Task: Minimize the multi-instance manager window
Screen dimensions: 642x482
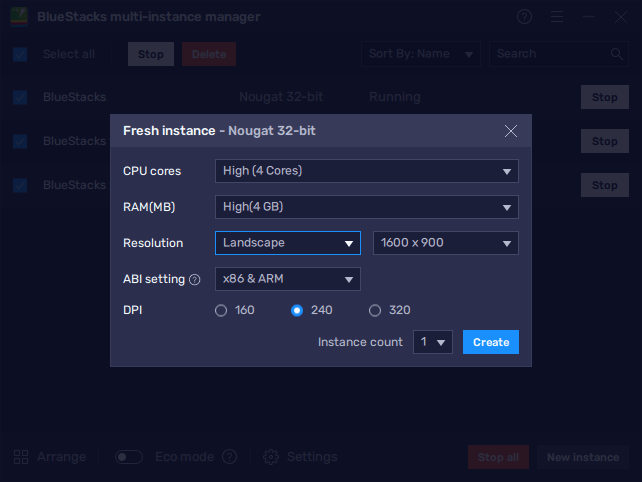Action: click(589, 17)
